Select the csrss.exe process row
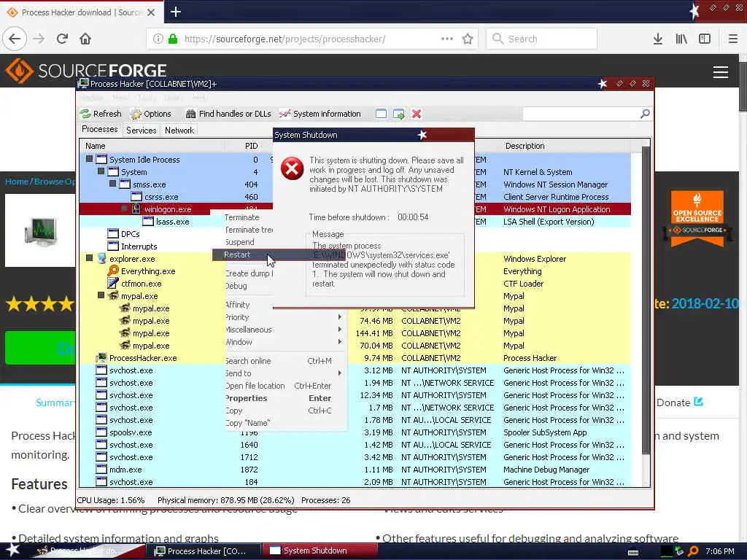 coord(355,197)
